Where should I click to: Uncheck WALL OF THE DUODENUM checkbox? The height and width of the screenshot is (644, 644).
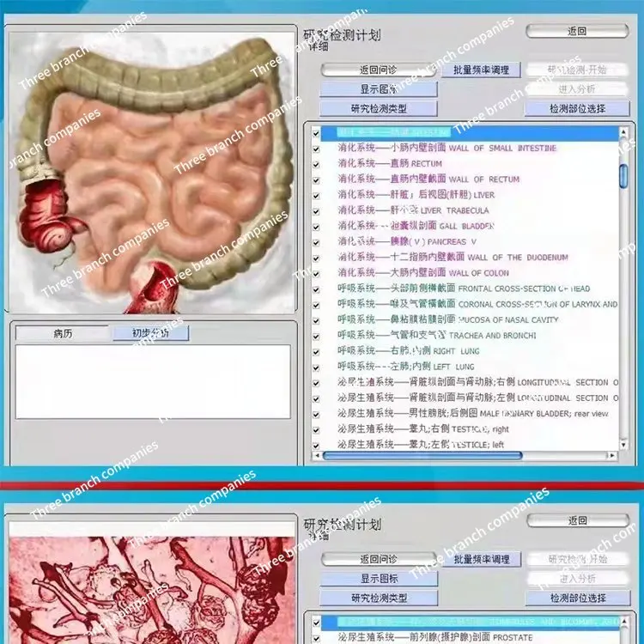tap(316, 258)
